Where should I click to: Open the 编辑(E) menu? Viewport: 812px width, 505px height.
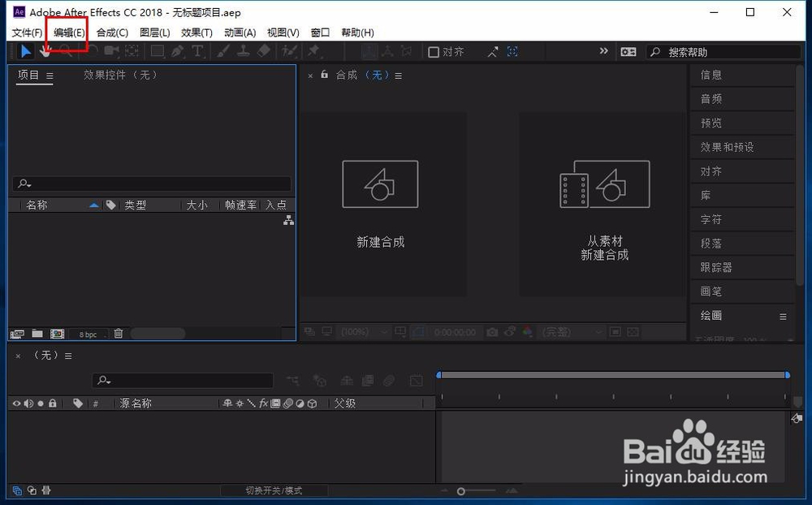[x=69, y=32]
